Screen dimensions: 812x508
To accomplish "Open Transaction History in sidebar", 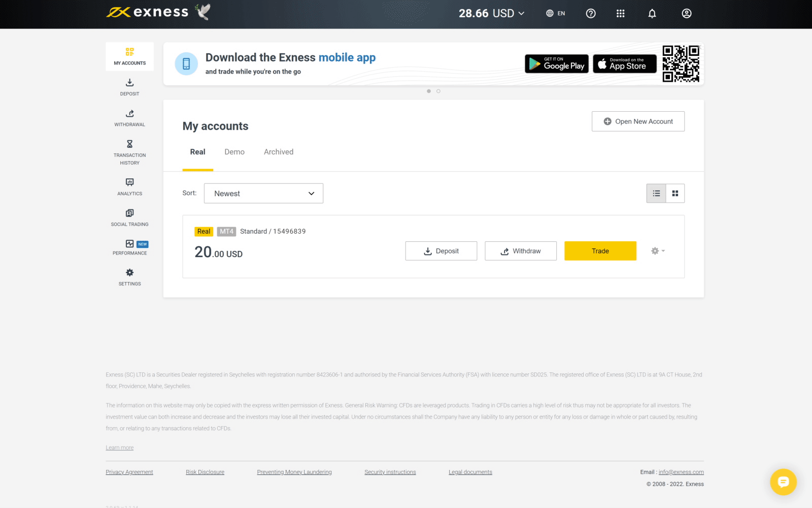I will click(129, 152).
